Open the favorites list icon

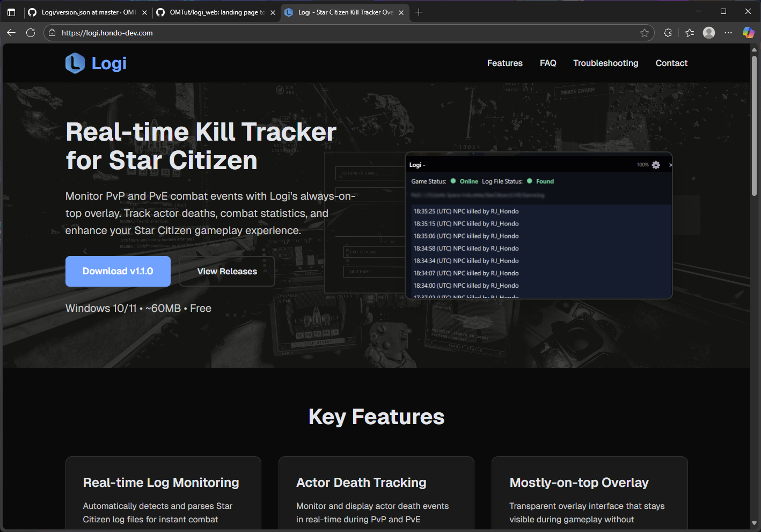click(690, 33)
